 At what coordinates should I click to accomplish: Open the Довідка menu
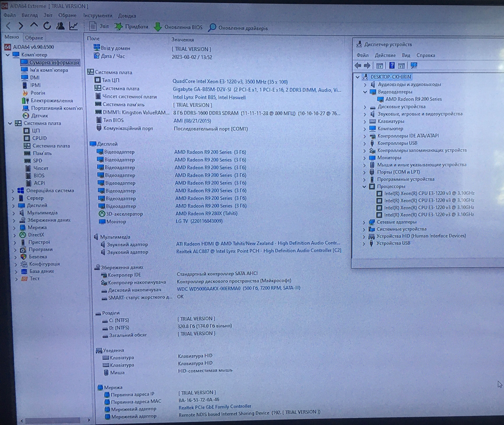pyautogui.click(x=127, y=16)
